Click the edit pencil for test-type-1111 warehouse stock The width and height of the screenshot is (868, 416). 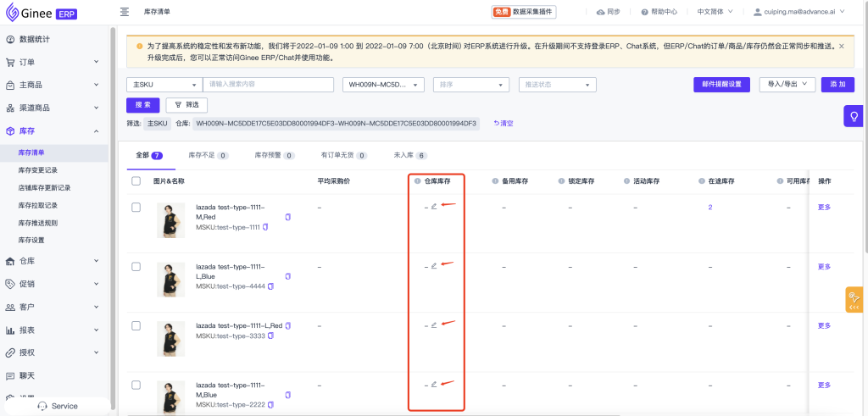pyautogui.click(x=434, y=206)
